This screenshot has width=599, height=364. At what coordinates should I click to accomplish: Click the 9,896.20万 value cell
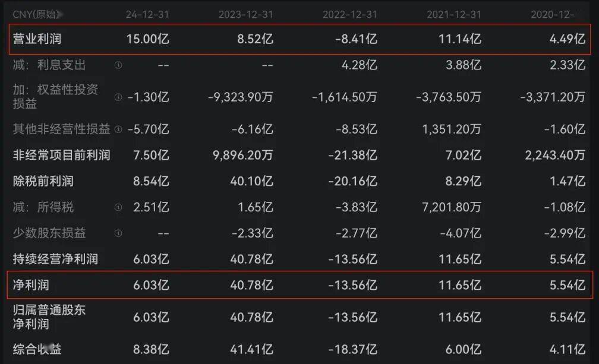[239, 155]
